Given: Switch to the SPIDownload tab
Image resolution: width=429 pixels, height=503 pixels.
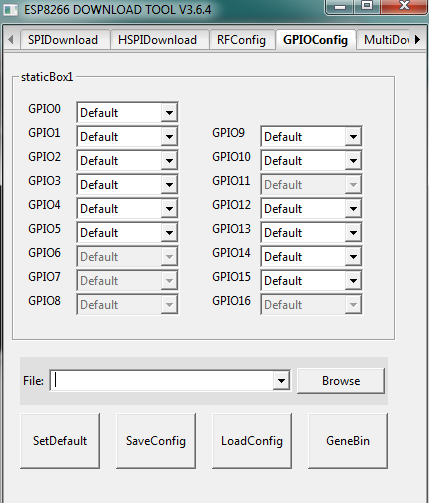Looking at the screenshot, I should [63, 40].
